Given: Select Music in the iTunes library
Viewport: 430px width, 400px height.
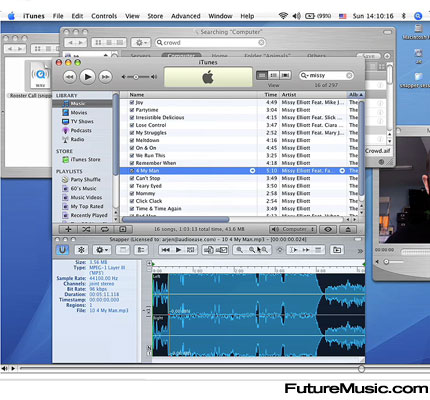Looking at the screenshot, I should point(82,104).
